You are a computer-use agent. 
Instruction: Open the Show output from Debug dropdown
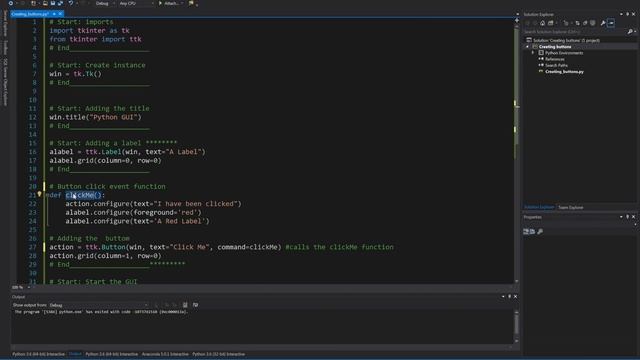pyautogui.click(x=99, y=305)
